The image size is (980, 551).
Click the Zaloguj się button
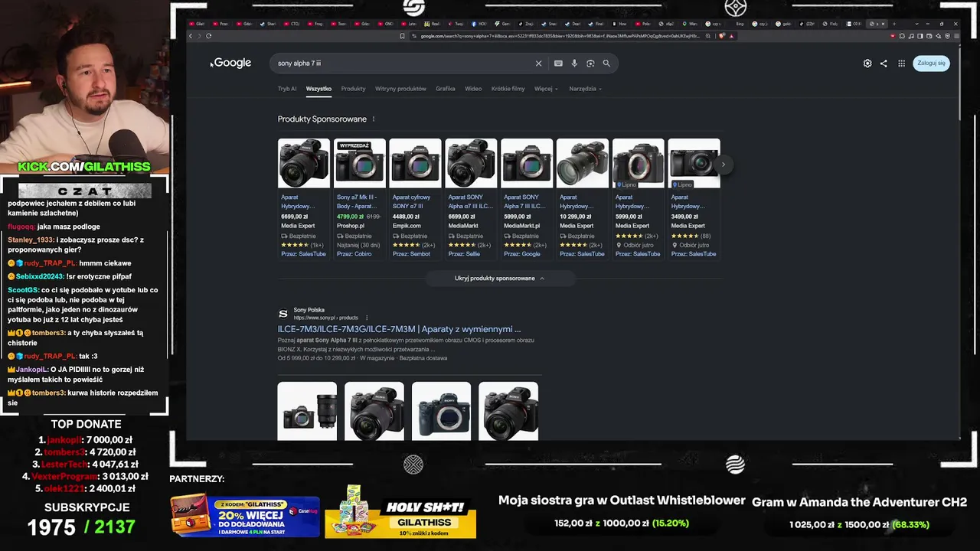(931, 64)
